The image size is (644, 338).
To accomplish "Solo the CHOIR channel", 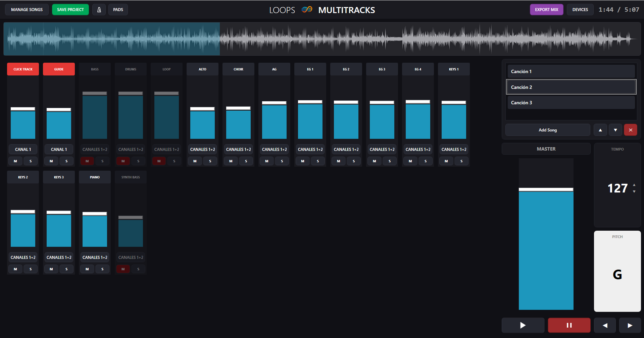I will click(x=246, y=161).
